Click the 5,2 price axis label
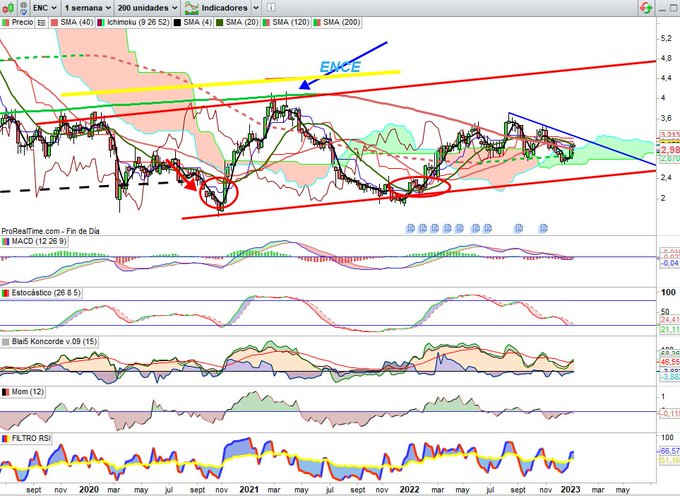Screen dimensions: 680x496 click(665, 38)
